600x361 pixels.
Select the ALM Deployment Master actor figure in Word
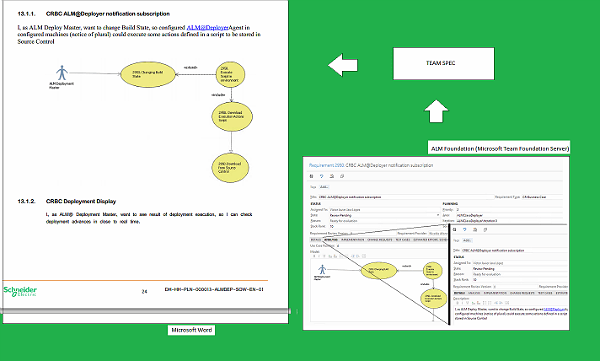click(62, 73)
